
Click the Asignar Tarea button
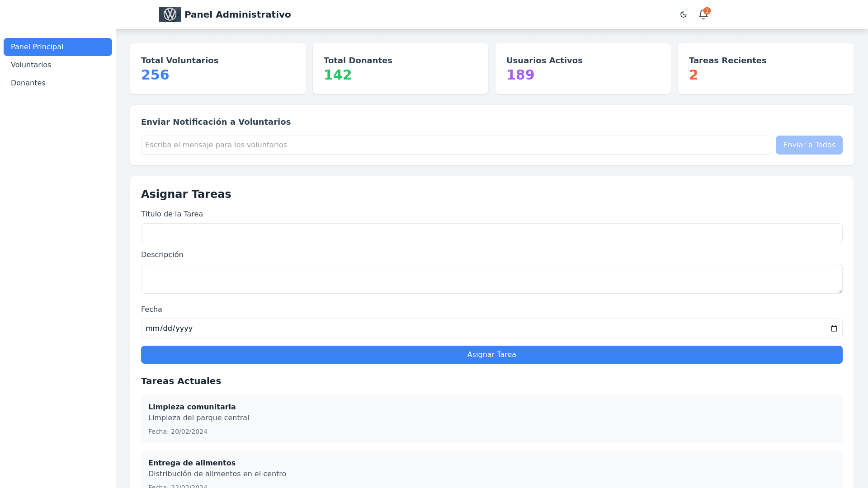491,355
